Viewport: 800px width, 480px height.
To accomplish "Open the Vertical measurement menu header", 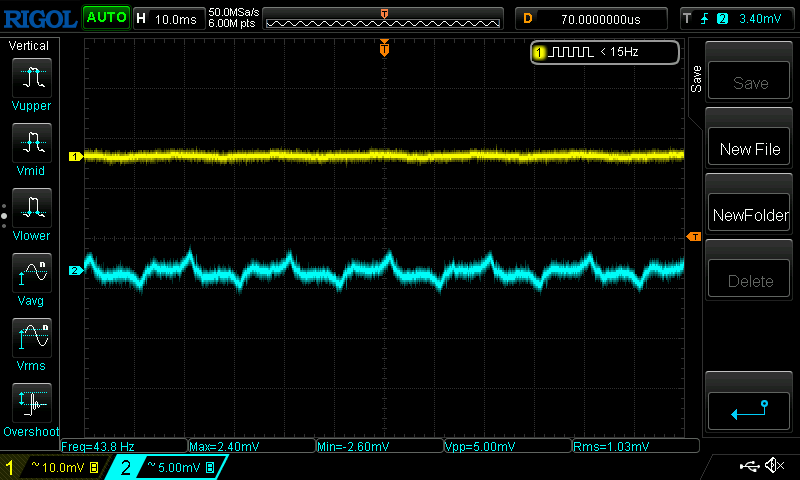I will pos(29,46).
